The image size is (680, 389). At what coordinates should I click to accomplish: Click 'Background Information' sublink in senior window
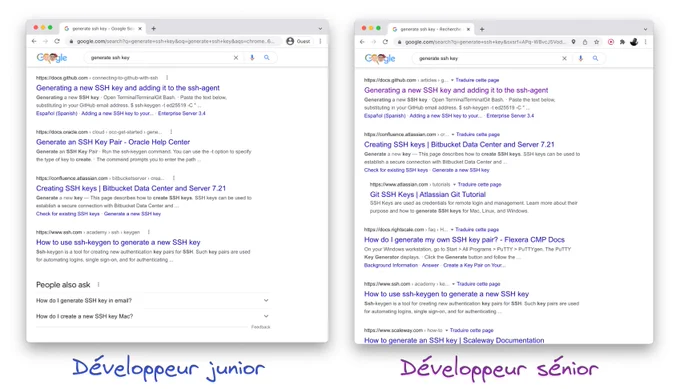[391, 265]
